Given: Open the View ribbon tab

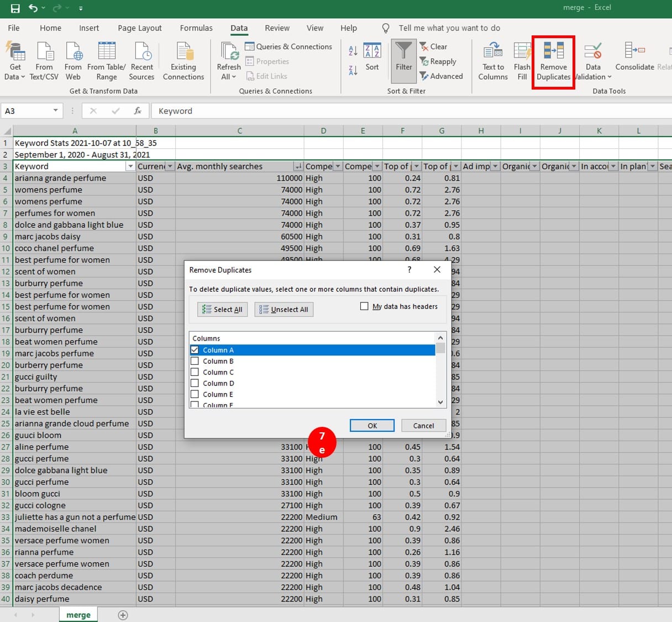Looking at the screenshot, I should click(315, 28).
